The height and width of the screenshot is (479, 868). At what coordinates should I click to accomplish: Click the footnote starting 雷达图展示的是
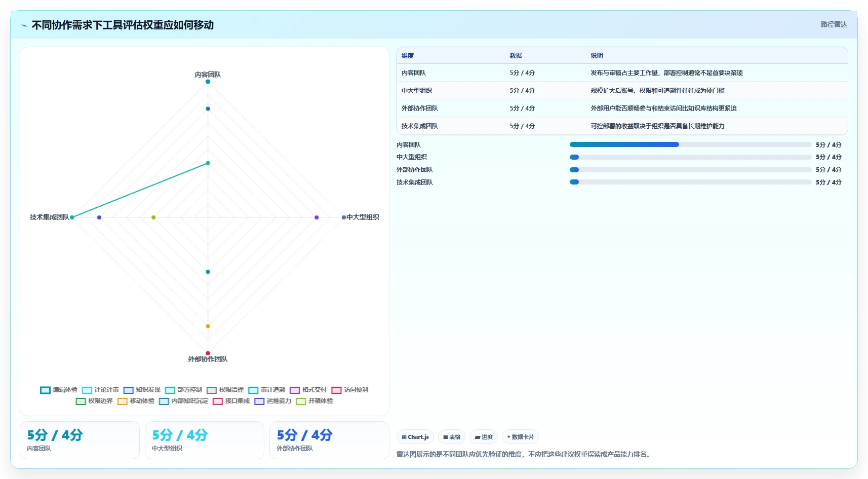click(524, 454)
